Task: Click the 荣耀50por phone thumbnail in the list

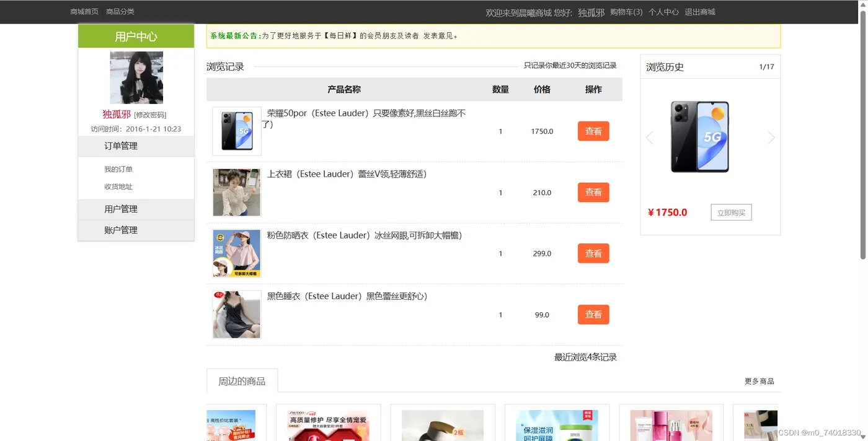Action: click(237, 131)
